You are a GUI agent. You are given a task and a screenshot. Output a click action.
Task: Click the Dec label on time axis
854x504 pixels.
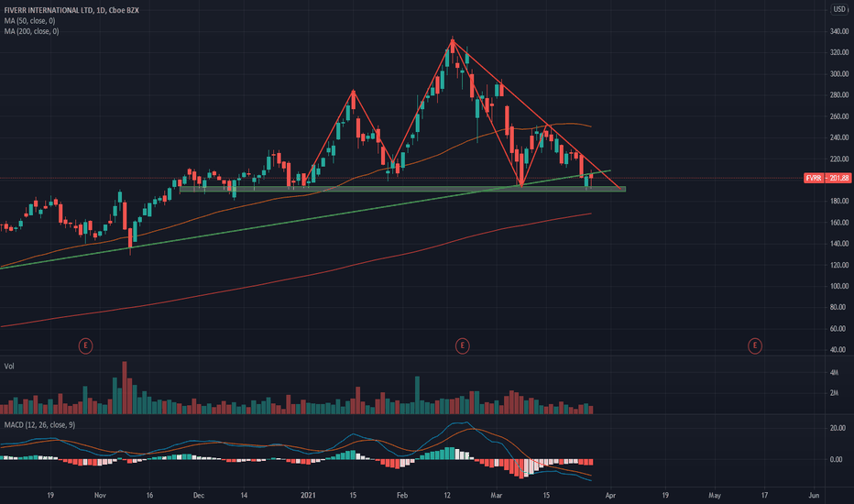[199, 495]
